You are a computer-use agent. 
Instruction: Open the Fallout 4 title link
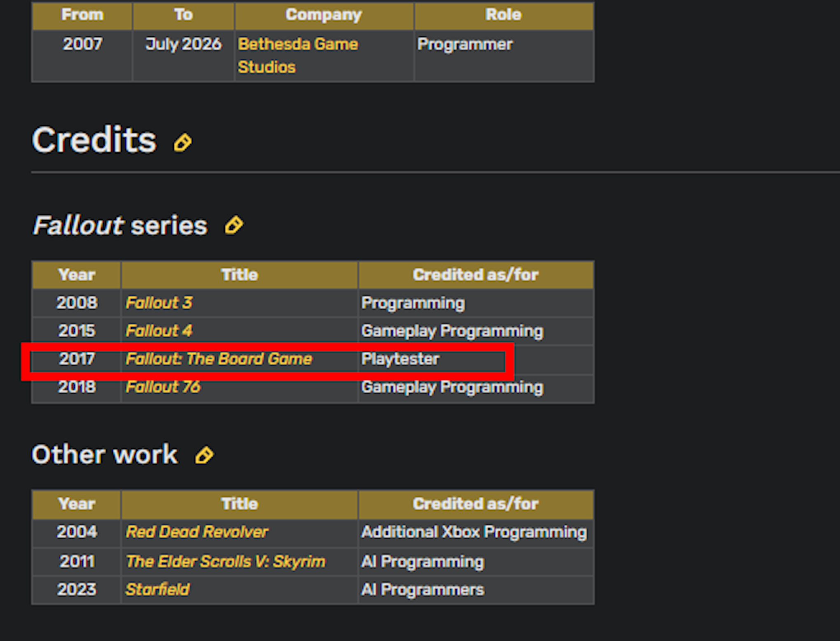pos(159,331)
